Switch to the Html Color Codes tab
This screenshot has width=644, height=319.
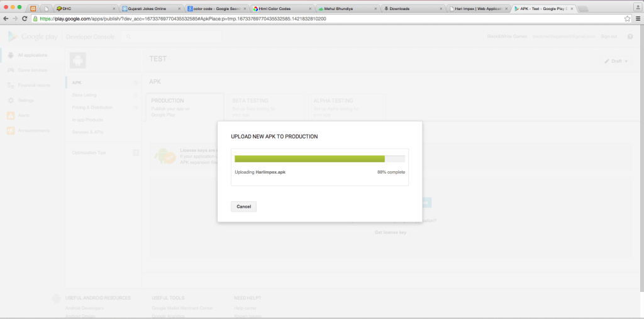click(281, 9)
